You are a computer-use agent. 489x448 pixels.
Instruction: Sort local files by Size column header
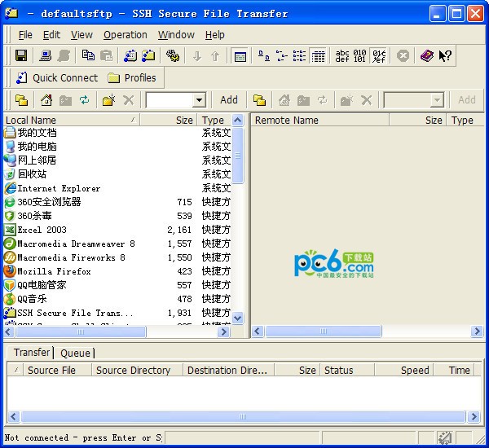[x=183, y=120]
